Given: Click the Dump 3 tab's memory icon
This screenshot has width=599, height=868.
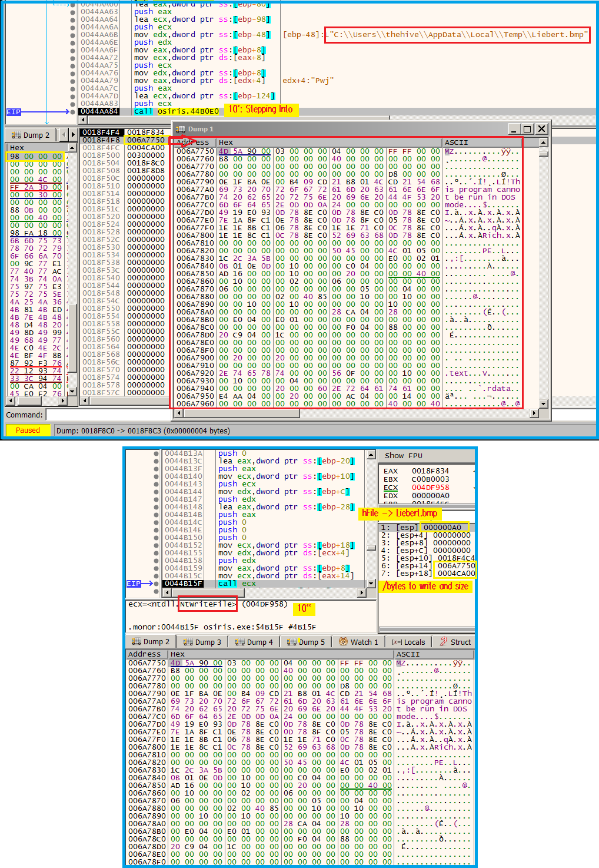Looking at the screenshot, I should point(188,642).
